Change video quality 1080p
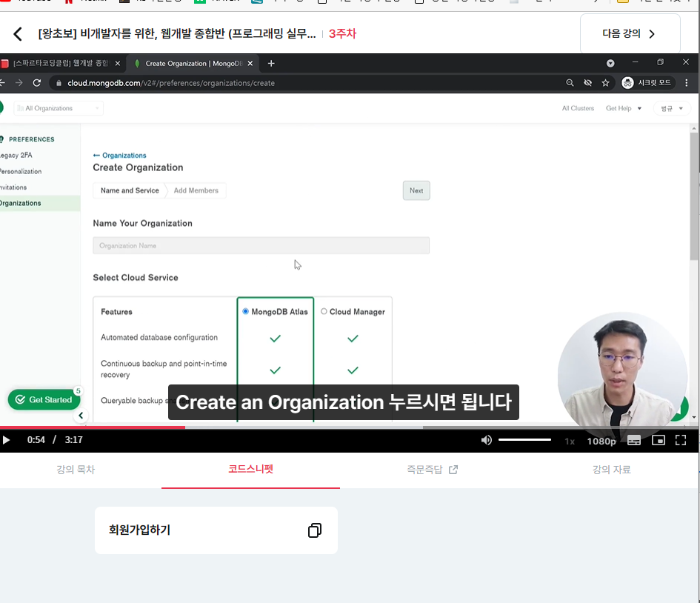 click(601, 441)
